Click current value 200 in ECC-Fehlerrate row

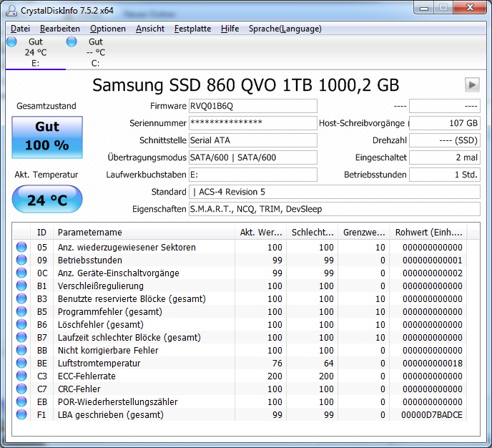click(275, 376)
